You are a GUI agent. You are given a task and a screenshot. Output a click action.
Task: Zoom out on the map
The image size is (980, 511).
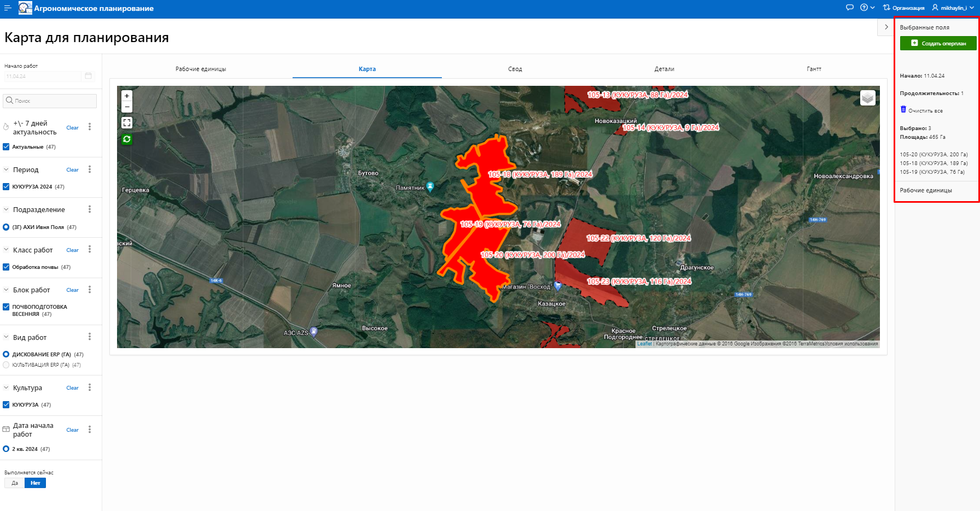[127, 107]
